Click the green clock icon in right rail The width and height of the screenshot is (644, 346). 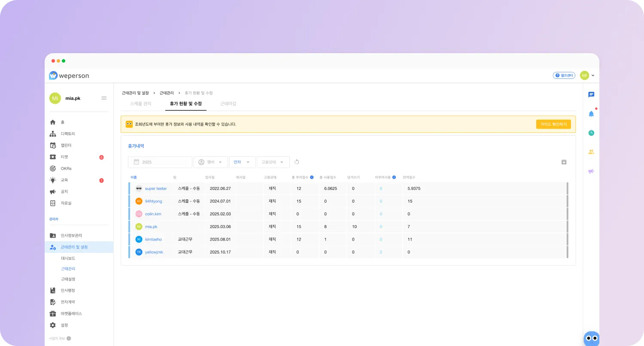pyautogui.click(x=591, y=133)
